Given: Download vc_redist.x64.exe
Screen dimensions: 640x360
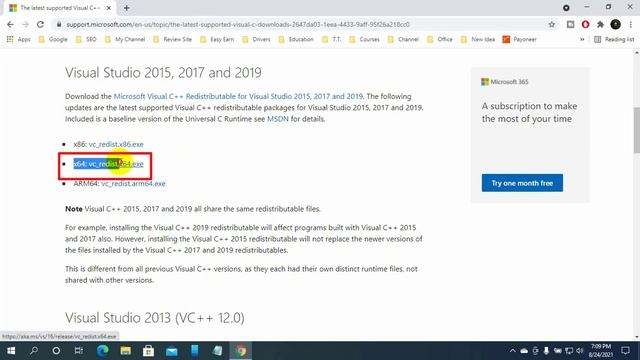Looking at the screenshot, I should [x=116, y=164].
